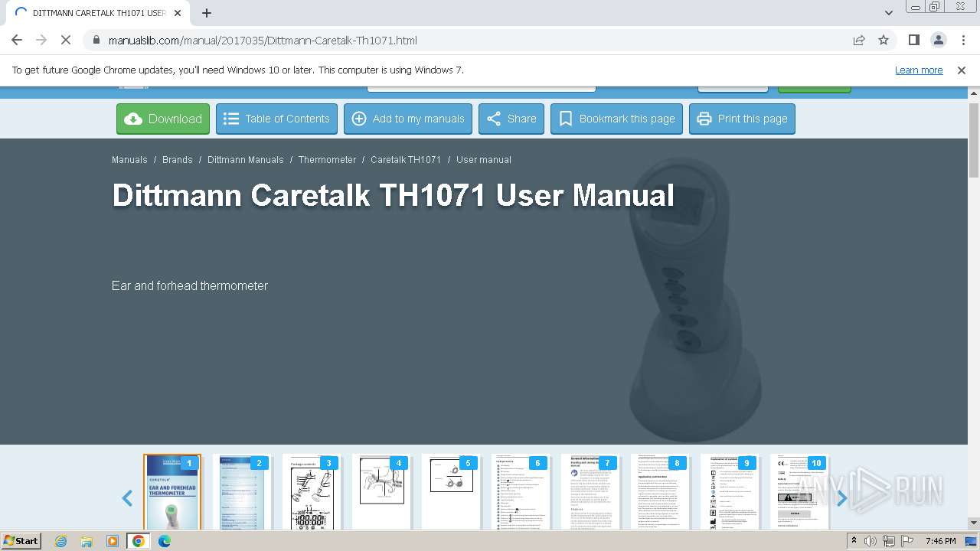Viewport: 980px width, 551px height.
Task: Open page 4 thumbnail
Action: (x=381, y=492)
